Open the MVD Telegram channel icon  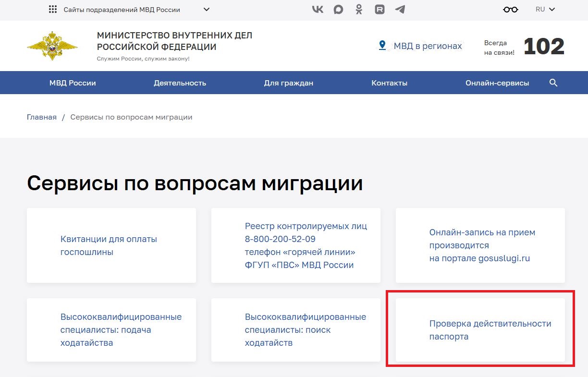coord(400,9)
